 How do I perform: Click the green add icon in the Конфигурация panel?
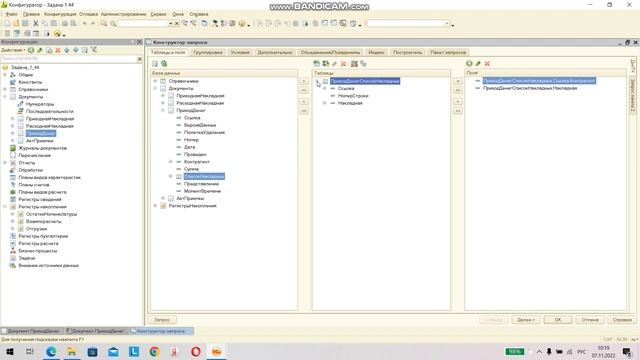(x=31, y=50)
